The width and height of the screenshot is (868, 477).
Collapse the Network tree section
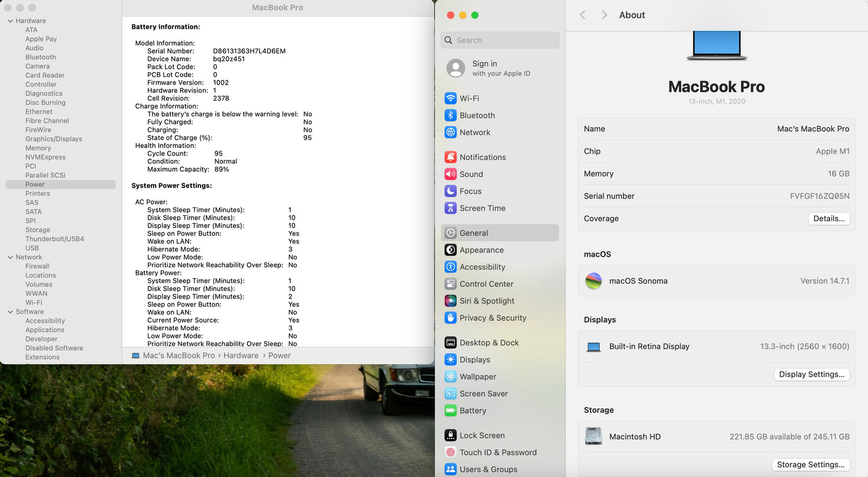point(10,257)
